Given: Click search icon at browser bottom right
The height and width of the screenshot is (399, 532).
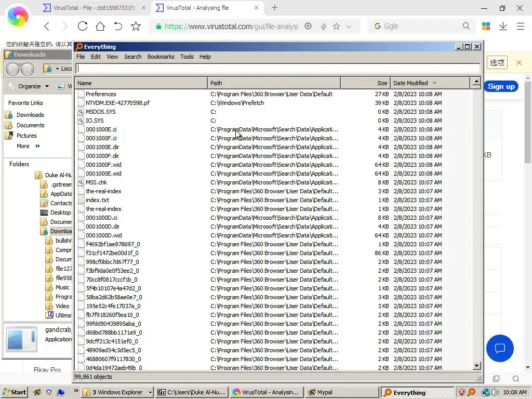Looking at the screenshot, I should [x=516, y=379].
